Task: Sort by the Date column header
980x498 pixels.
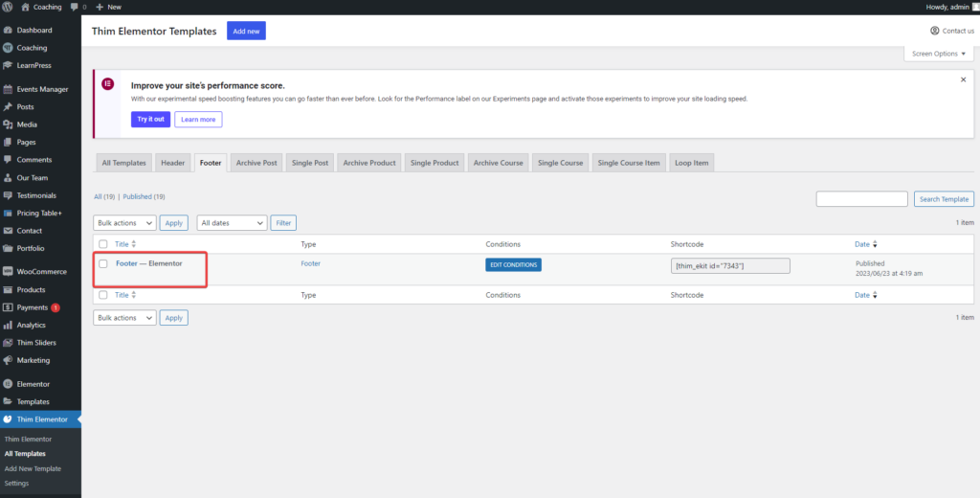Action: click(x=865, y=244)
